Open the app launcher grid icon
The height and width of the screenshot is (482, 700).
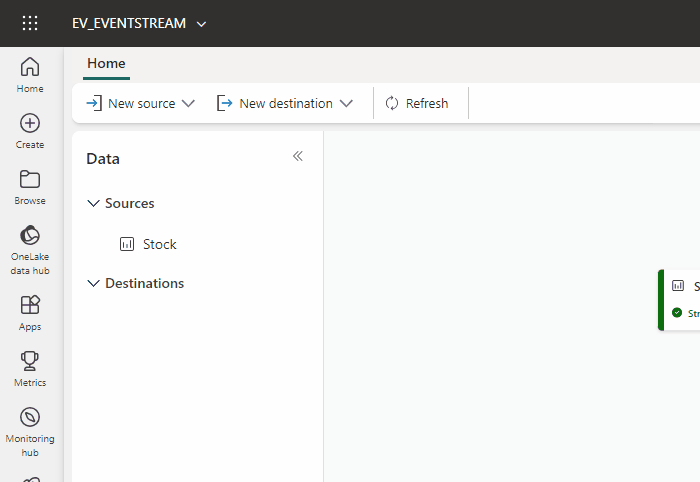(30, 23)
